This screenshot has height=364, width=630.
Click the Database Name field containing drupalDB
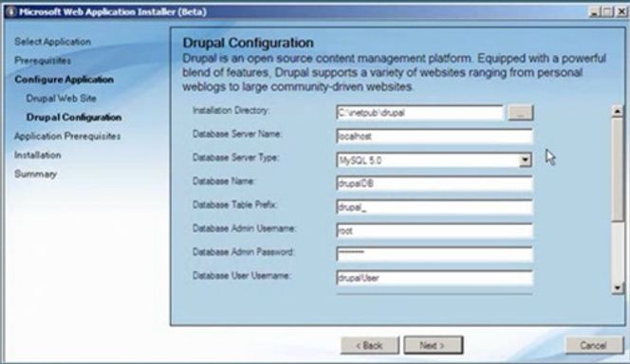pyautogui.click(x=435, y=184)
